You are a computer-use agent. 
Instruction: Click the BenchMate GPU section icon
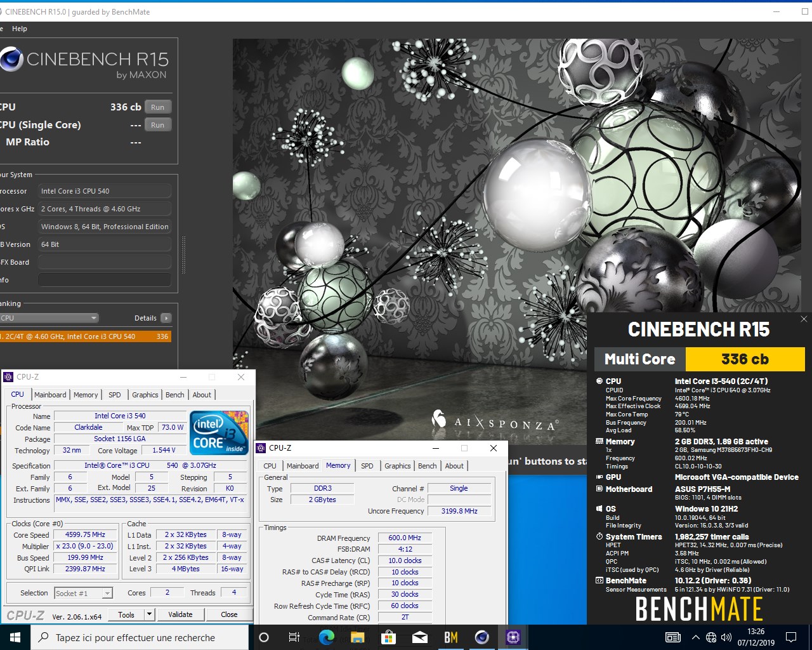[599, 477]
